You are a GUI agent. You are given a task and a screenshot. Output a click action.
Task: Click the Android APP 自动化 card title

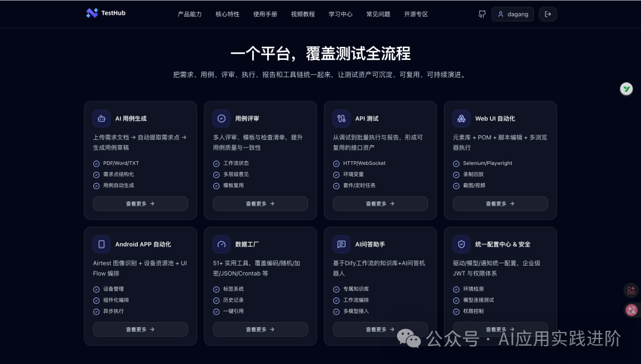point(143,244)
